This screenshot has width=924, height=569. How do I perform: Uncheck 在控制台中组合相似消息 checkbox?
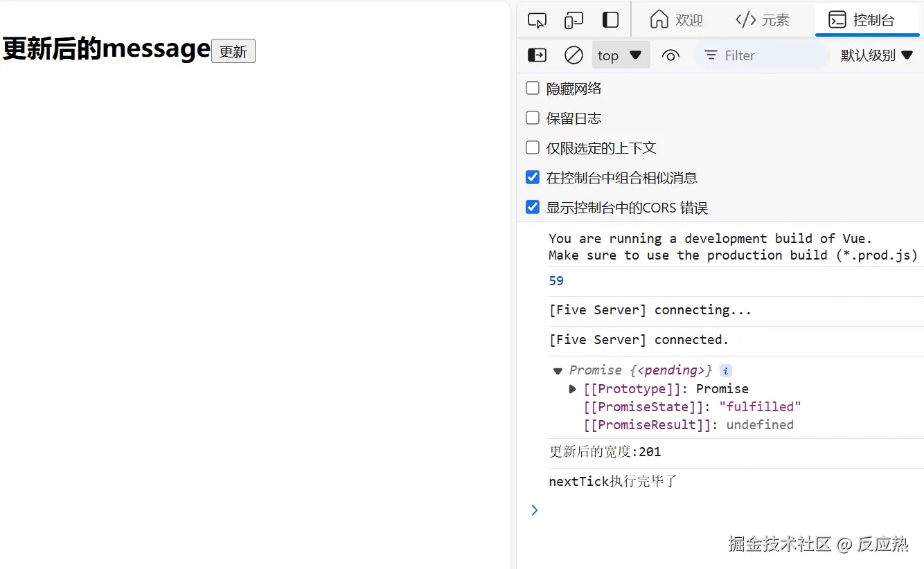click(x=533, y=177)
